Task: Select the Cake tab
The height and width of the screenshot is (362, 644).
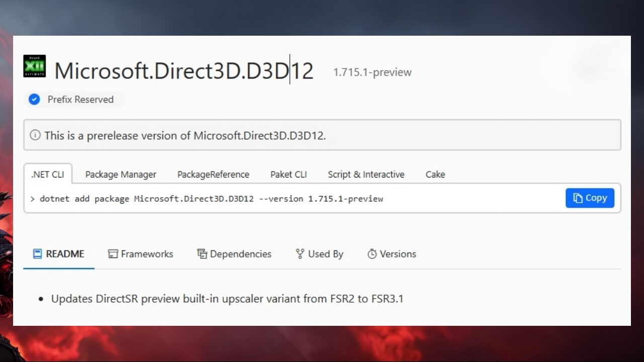Action: click(x=435, y=174)
